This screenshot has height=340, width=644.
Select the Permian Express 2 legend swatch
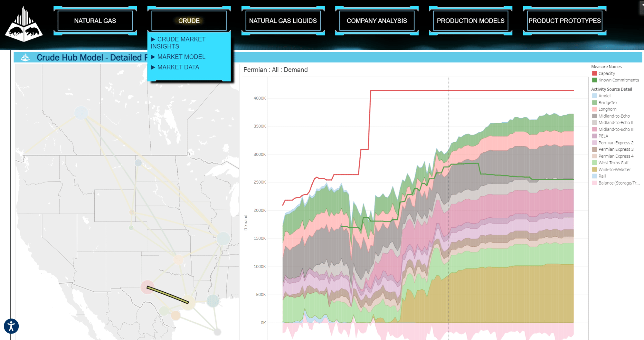pyautogui.click(x=594, y=143)
